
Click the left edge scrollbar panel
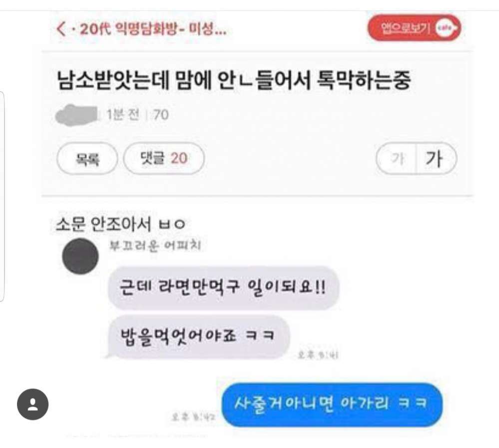coord(1,196)
